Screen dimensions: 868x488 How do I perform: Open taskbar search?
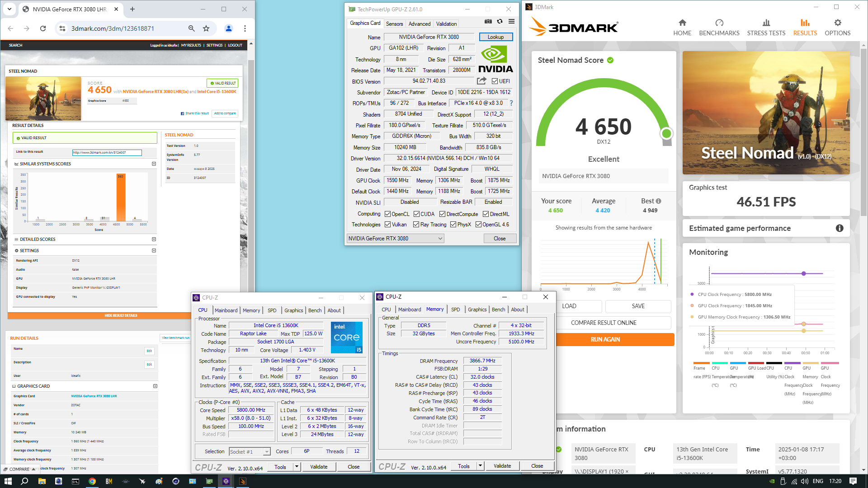(24, 481)
